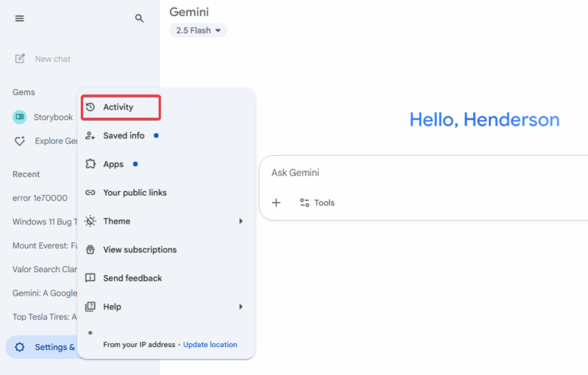Screen dimensions: 588x375
Task: Click the Gemini title text
Action: (x=189, y=12)
